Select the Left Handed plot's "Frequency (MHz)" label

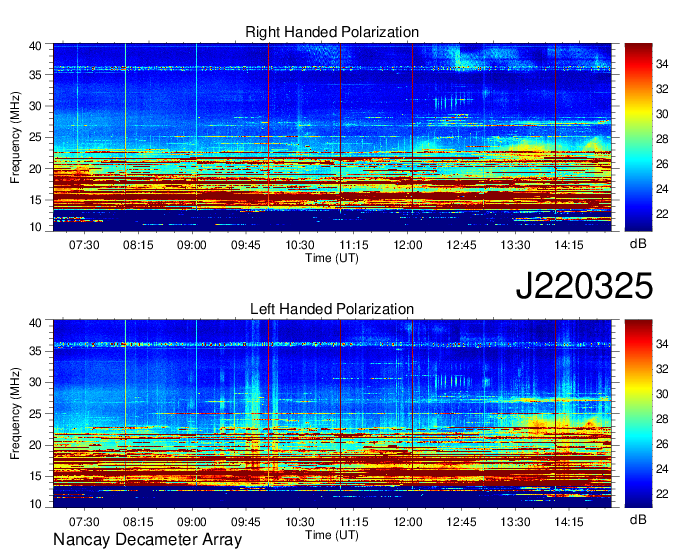pos(15,414)
